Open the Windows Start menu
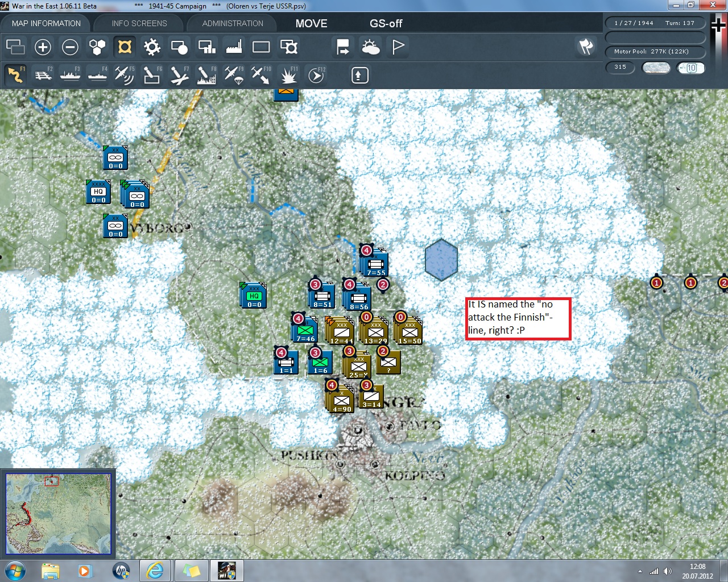728x582 pixels. point(14,570)
